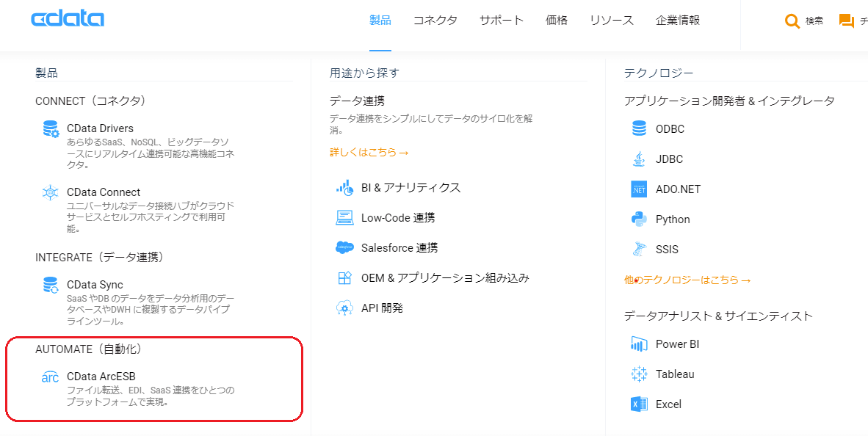Go to home via CData logo
Viewport: 868px width, 436px height.
68,20
